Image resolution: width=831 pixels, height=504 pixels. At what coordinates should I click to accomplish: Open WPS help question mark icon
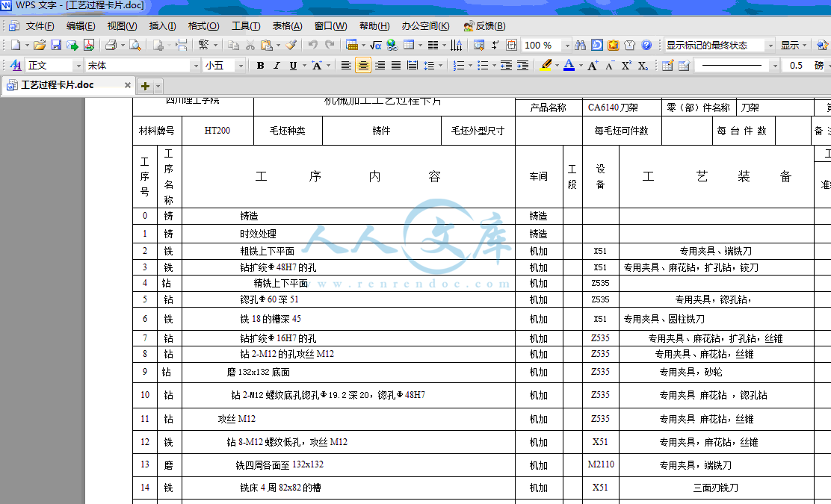coord(646,45)
